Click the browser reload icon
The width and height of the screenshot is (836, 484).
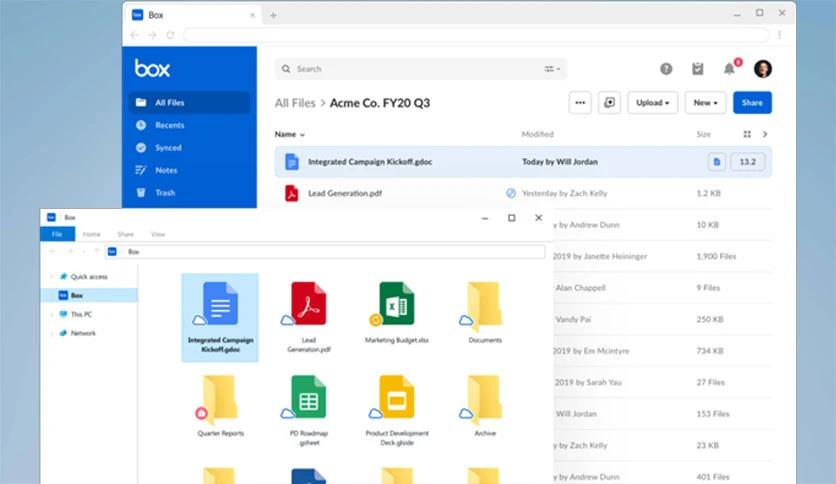click(171, 35)
